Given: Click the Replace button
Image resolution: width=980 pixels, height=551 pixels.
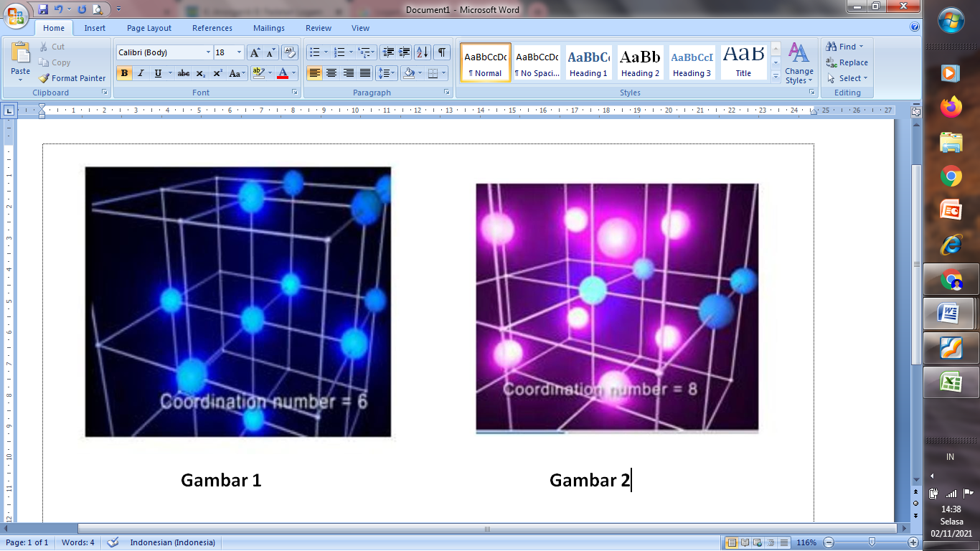Looking at the screenshot, I should click(x=847, y=62).
